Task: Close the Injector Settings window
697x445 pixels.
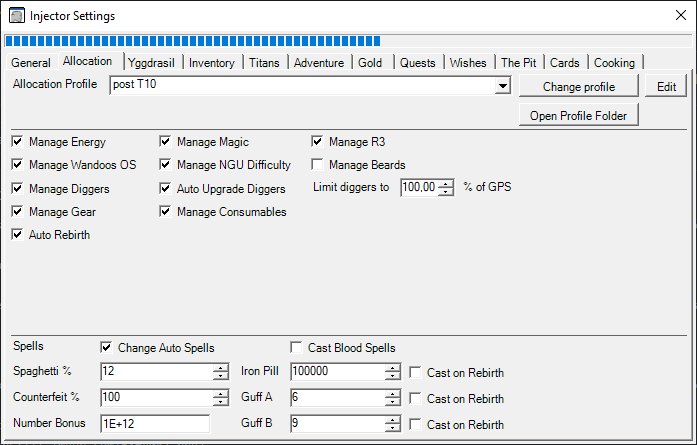Action: (681, 16)
